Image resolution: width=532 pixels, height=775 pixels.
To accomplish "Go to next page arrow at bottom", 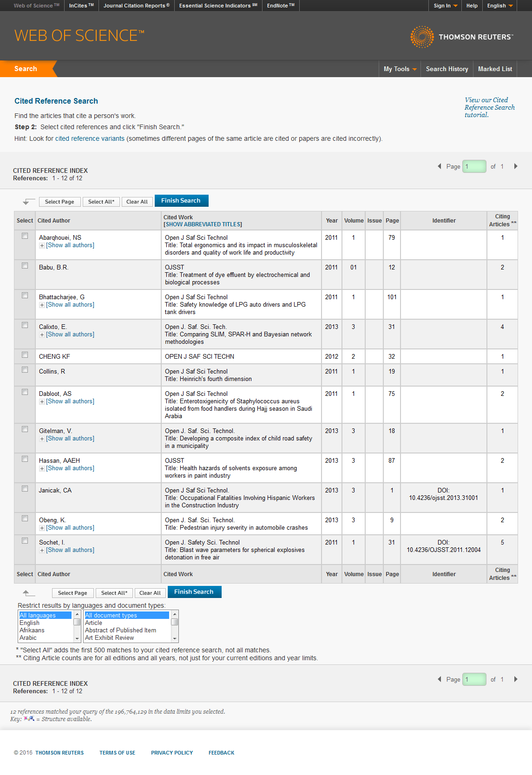I will point(516,679).
